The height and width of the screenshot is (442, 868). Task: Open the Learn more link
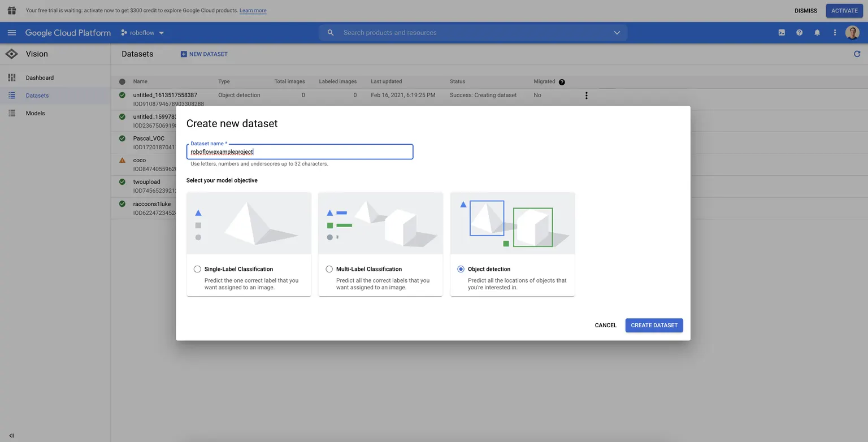pyautogui.click(x=253, y=11)
